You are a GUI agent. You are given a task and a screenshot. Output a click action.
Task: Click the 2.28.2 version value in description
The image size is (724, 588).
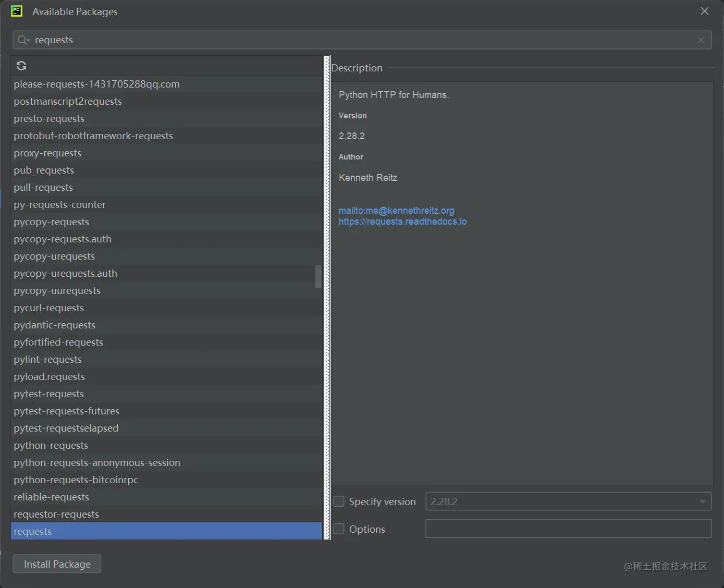click(352, 136)
